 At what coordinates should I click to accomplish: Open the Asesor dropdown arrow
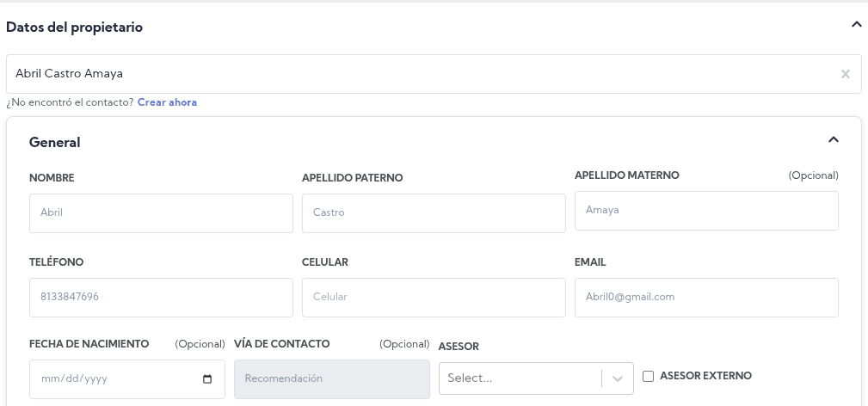coord(618,378)
